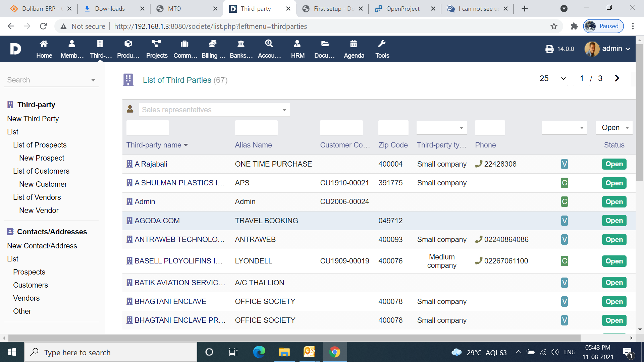Bookmark this page with star icon
This screenshot has width=644, height=362.
[x=554, y=26]
